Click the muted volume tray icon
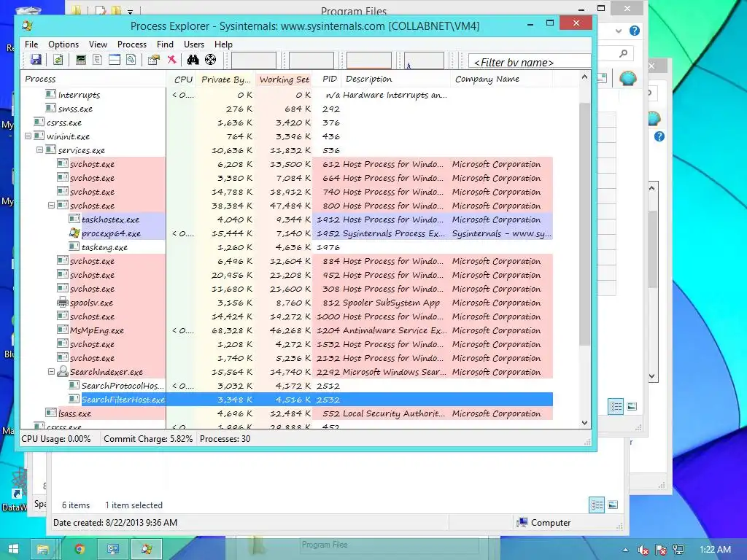Screen dimensions: 747x560 coord(643,550)
